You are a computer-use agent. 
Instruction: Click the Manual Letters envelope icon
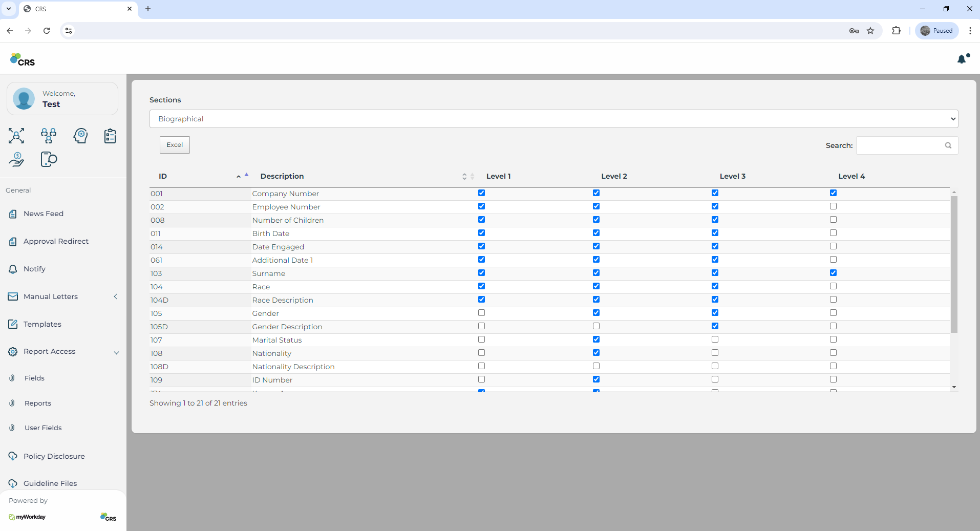pyautogui.click(x=13, y=296)
